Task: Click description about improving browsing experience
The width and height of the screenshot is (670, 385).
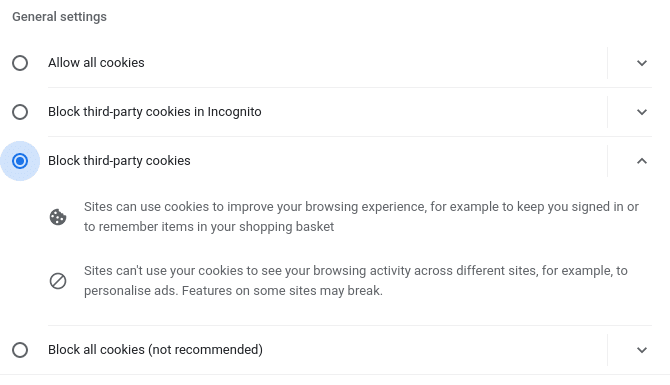Action: point(361,217)
